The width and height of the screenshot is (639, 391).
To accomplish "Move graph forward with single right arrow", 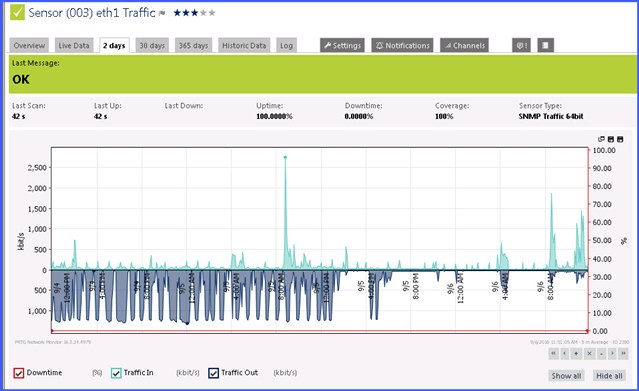I will 612,353.
